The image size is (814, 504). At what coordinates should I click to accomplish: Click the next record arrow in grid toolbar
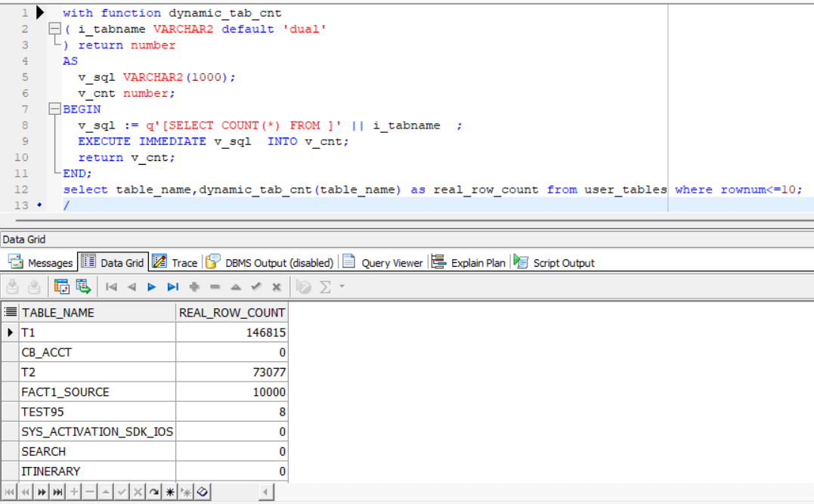coord(152,287)
